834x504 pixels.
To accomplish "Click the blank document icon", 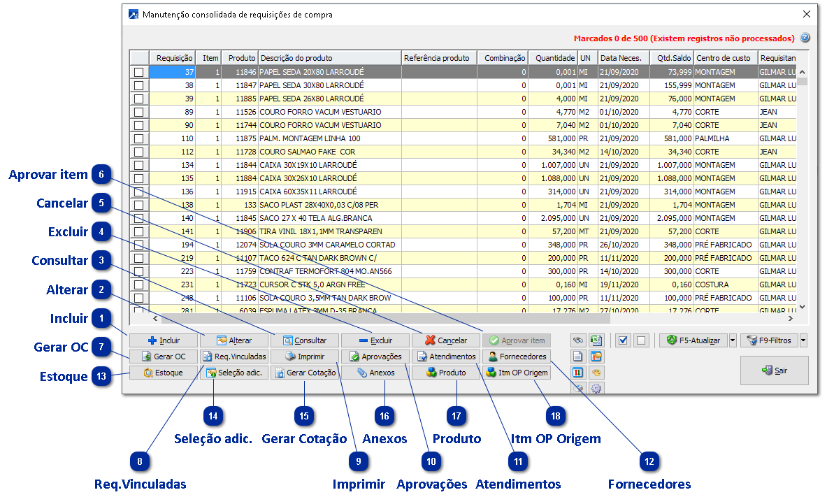I will click(x=578, y=357).
